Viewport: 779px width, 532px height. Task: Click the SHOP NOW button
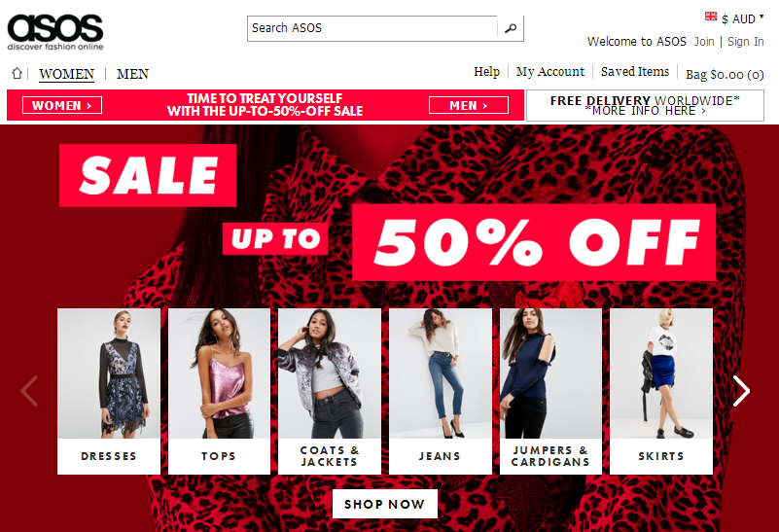(x=385, y=504)
